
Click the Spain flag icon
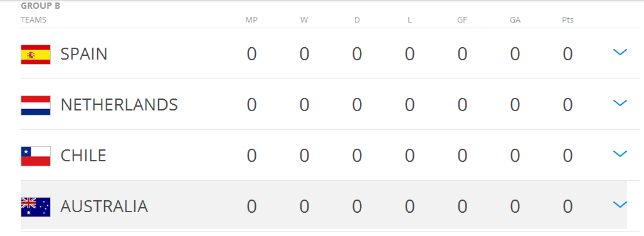[36, 54]
